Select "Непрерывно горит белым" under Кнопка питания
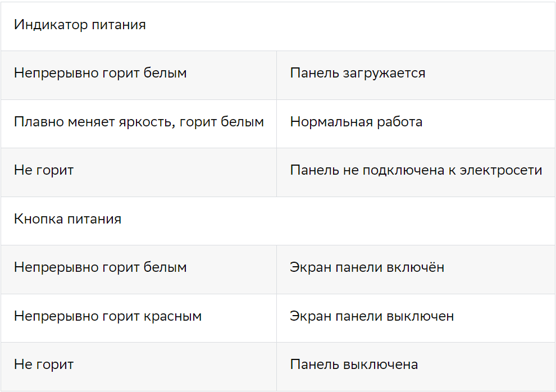556x392 pixels. tap(100, 268)
